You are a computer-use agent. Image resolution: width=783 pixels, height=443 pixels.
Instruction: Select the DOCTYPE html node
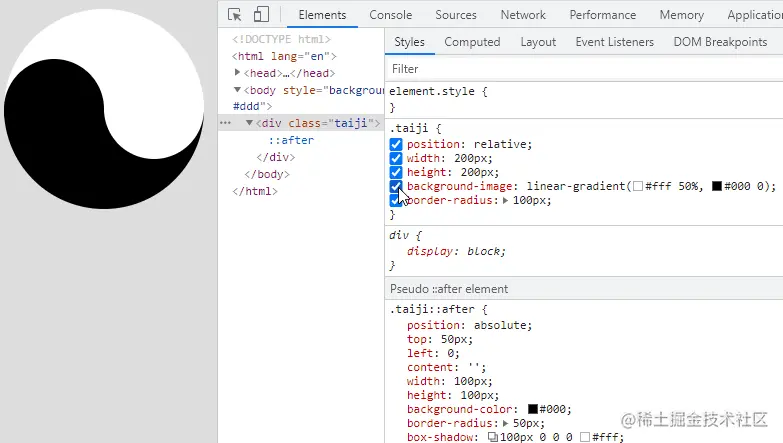tap(281, 39)
